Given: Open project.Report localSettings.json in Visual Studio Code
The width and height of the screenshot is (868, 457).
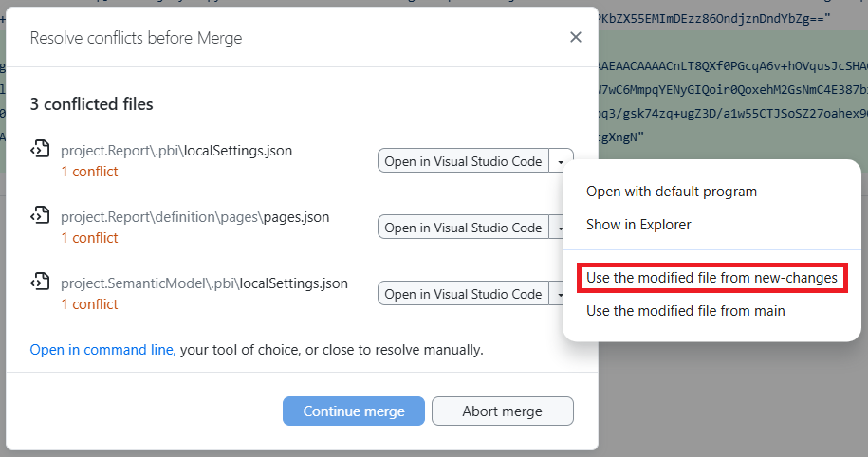Looking at the screenshot, I should [x=463, y=161].
